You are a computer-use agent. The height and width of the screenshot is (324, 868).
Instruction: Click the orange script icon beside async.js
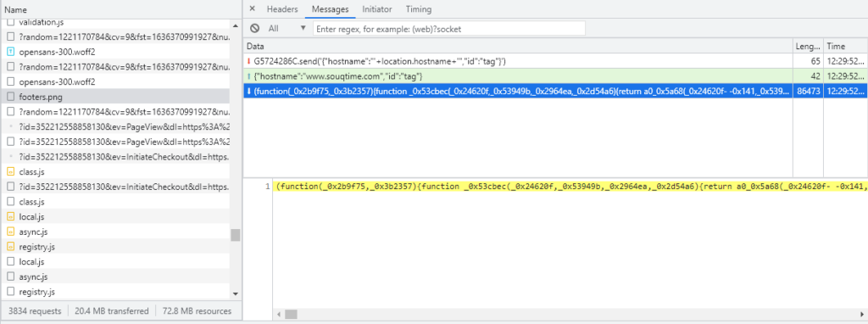[x=10, y=232]
